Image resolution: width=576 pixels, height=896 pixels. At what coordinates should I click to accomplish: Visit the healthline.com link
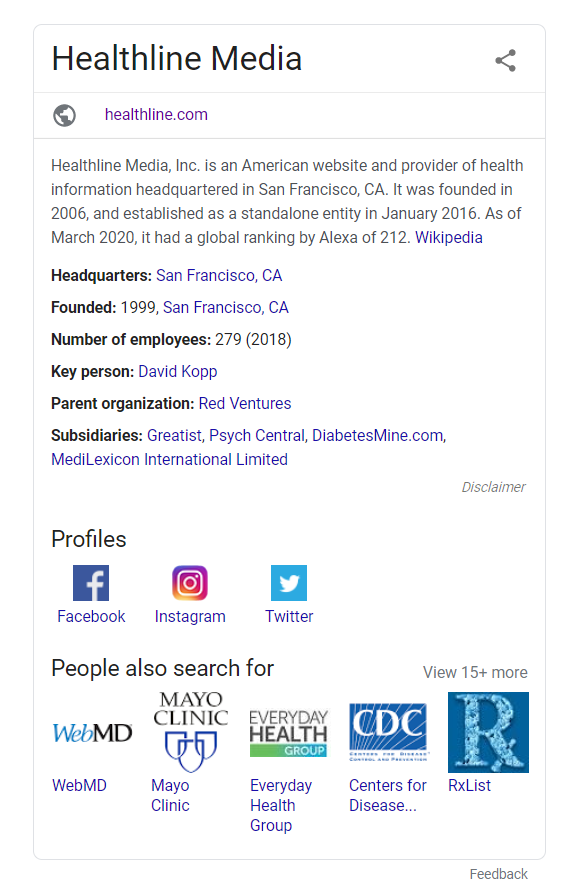(x=156, y=114)
